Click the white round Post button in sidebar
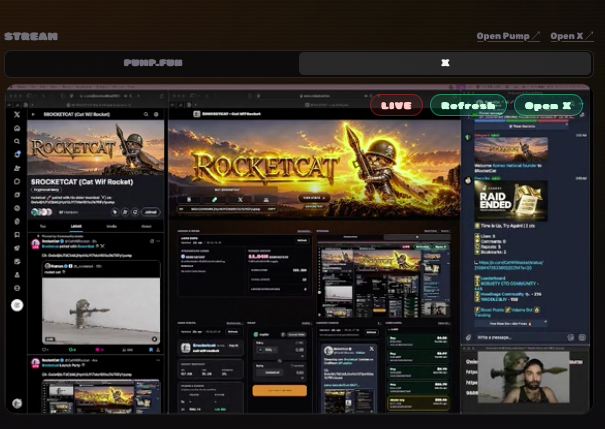605x429 pixels. 17,305
